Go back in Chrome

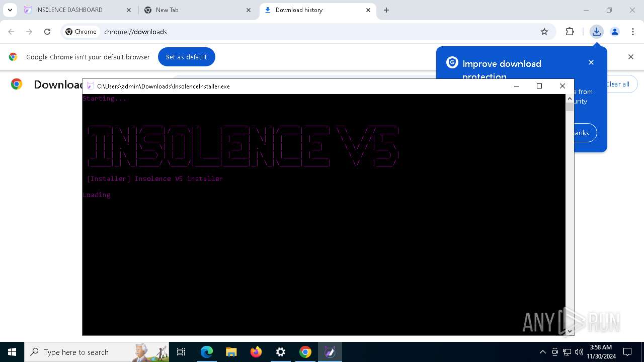11,32
